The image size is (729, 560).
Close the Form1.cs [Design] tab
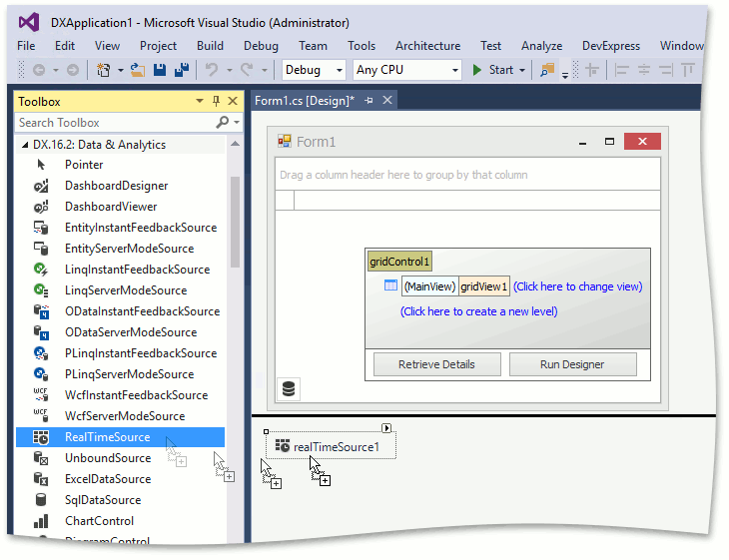click(387, 100)
